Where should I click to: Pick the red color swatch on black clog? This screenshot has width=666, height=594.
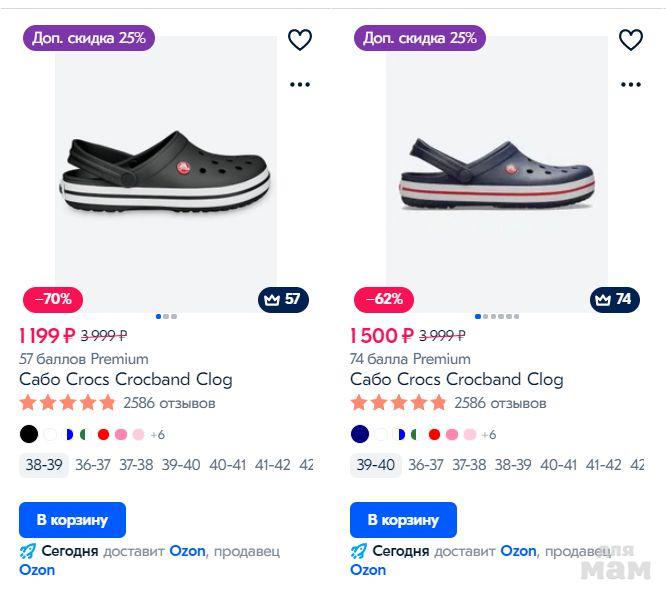[103, 435]
